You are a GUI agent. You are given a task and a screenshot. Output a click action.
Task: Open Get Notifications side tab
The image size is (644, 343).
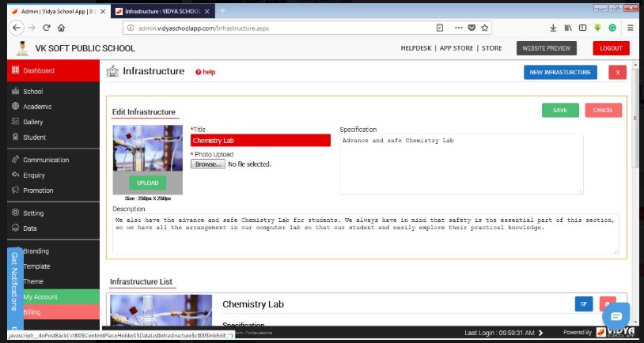tap(14, 287)
